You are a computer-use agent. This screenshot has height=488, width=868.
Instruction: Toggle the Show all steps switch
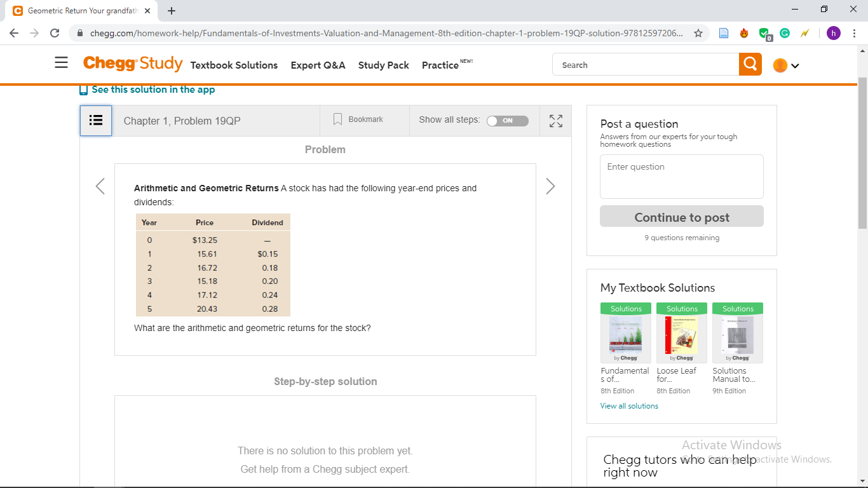pos(508,121)
